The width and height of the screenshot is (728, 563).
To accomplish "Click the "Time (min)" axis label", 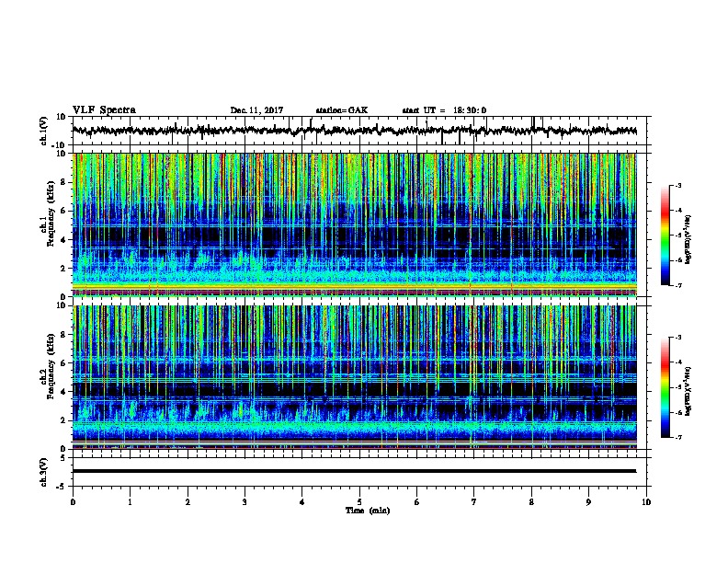I will pos(368,511).
